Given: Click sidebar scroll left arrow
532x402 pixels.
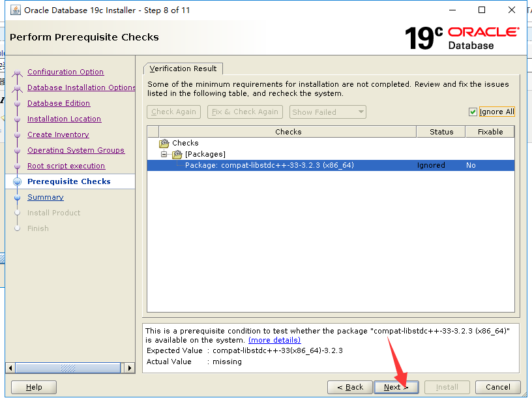Looking at the screenshot, I should pos(10,368).
